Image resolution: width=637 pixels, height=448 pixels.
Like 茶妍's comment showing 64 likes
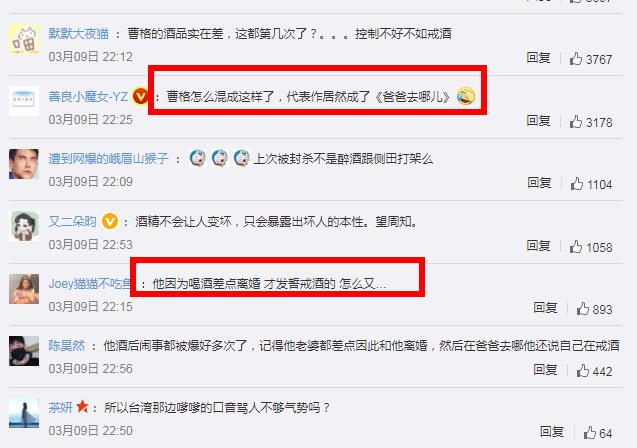(x=589, y=433)
